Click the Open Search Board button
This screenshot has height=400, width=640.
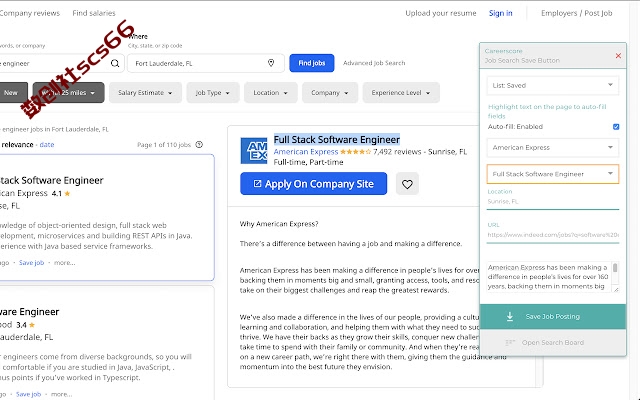pos(553,342)
